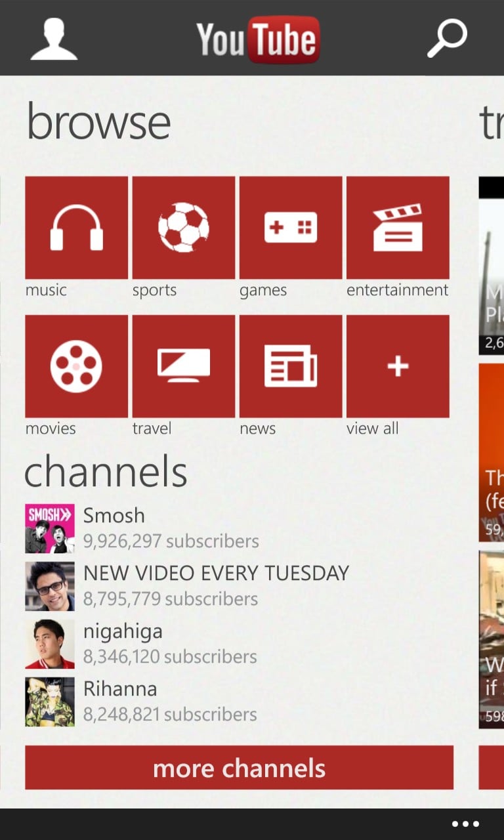This screenshot has width=504, height=840.
Task: Select the NEW VIDEO EVERY TUESDAY avatar
Action: pyautogui.click(x=50, y=586)
